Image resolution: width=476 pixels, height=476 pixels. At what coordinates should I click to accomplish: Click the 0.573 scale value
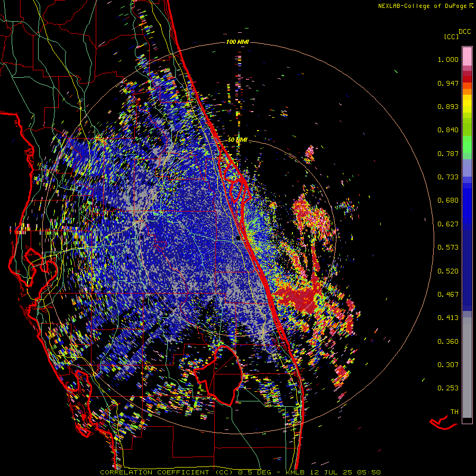[x=448, y=248]
